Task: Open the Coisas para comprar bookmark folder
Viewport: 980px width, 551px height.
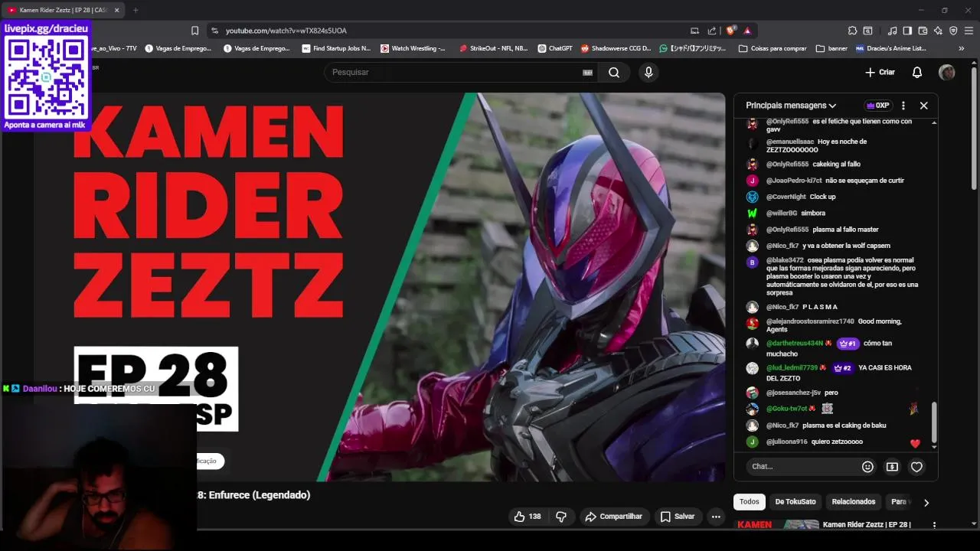Action: pos(773,48)
